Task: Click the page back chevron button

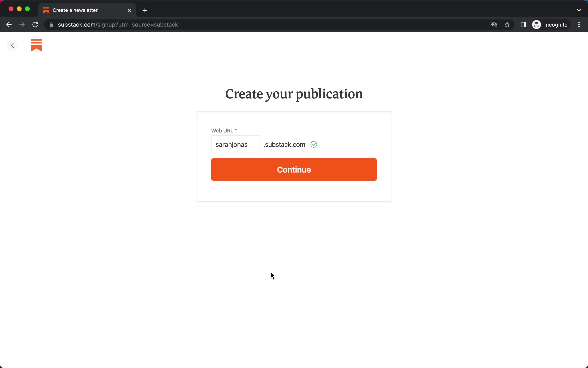Action: pyautogui.click(x=12, y=45)
